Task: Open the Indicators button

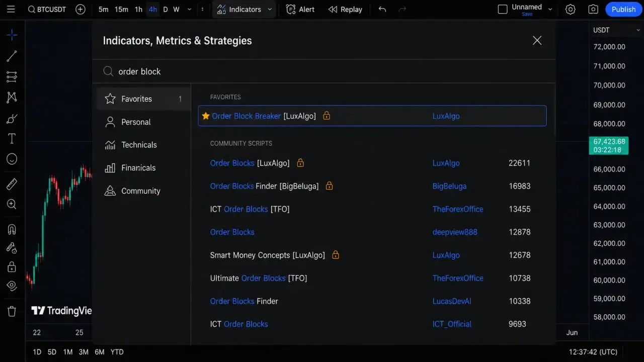Action: tap(239, 10)
